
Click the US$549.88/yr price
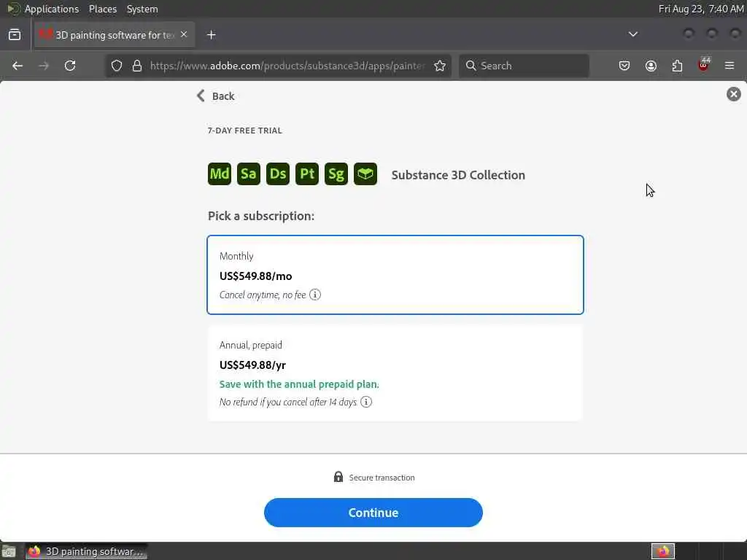pos(252,365)
